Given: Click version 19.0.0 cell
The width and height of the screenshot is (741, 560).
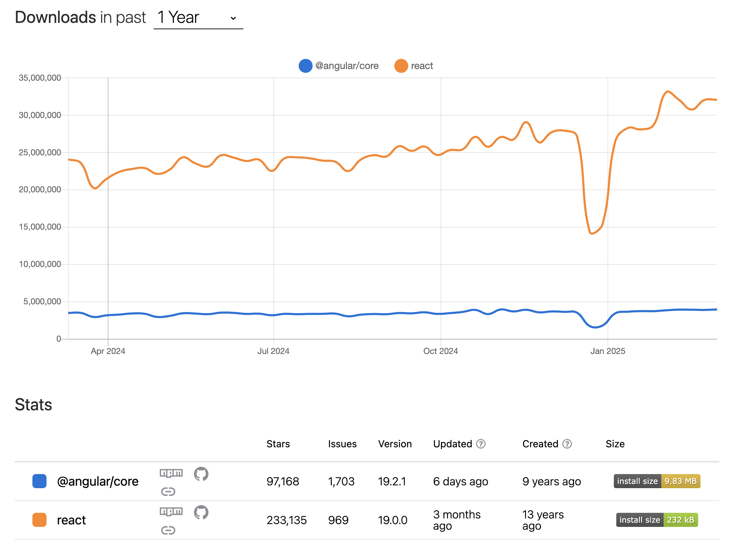Looking at the screenshot, I should pyautogui.click(x=393, y=520).
